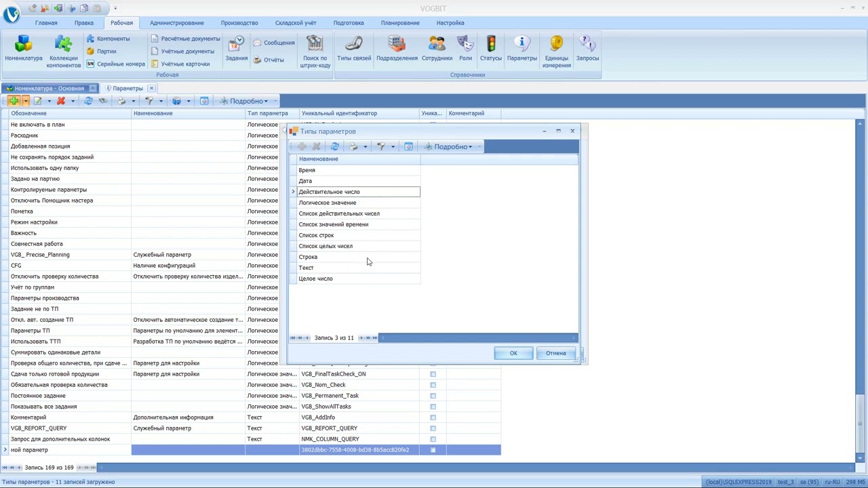Refresh the Параметры list in main toolbar
Image resolution: width=868 pixels, height=488 pixels.
click(x=88, y=101)
